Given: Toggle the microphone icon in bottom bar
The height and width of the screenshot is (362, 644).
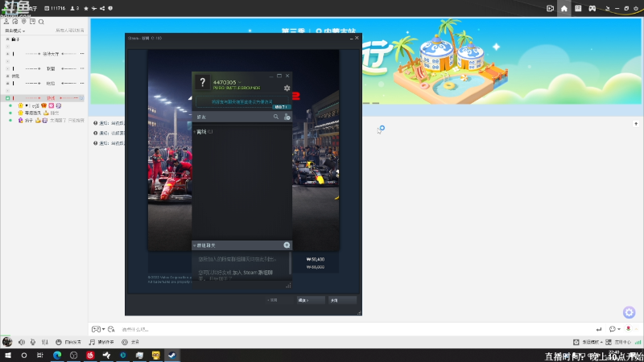Looking at the screenshot, I should [x=33, y=342].
